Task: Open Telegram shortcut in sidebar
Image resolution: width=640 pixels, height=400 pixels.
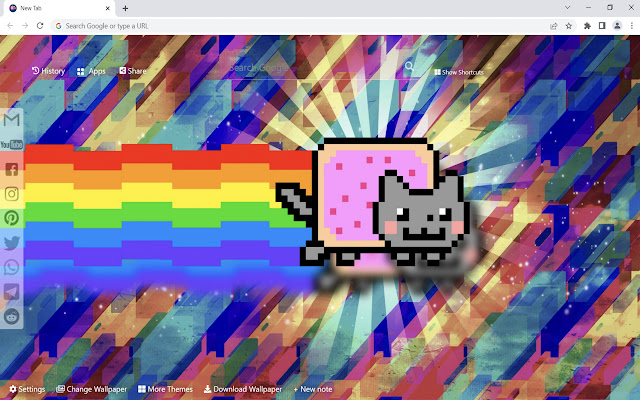Action: coord(11,292)
